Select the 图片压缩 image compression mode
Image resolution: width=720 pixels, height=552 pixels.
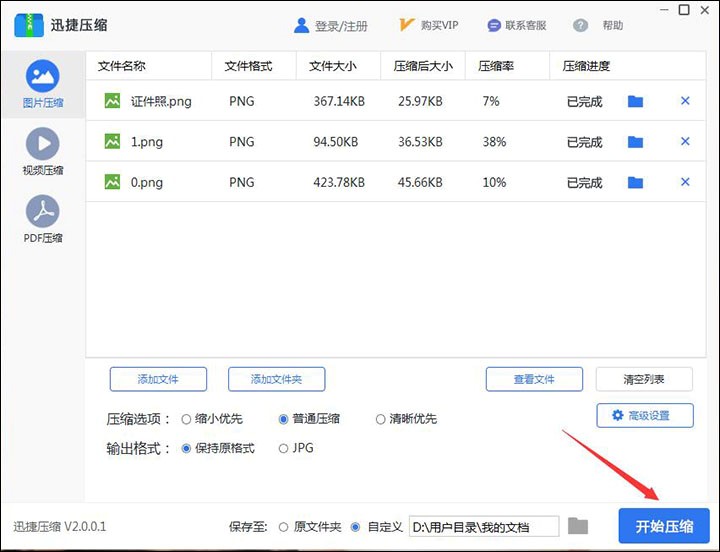pyautogui.click(x=43, y=84)
